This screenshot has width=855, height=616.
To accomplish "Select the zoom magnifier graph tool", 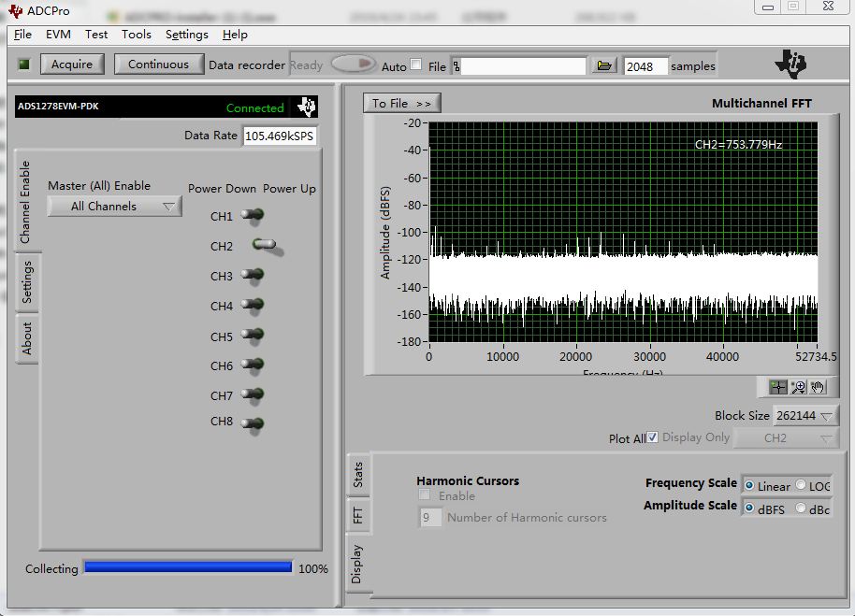I will 798,387.
